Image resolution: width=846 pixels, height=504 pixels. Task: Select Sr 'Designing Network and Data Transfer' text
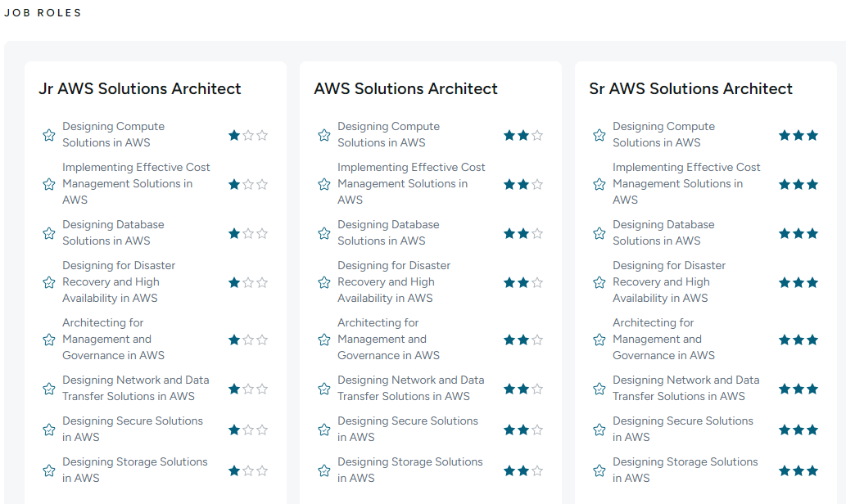[685, 388]
